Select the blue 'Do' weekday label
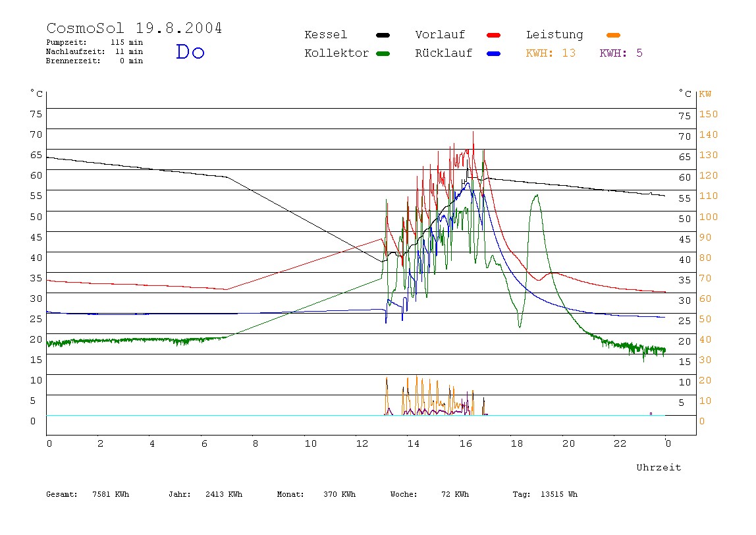This screenshot has height=535, width=756. [190, 51]
